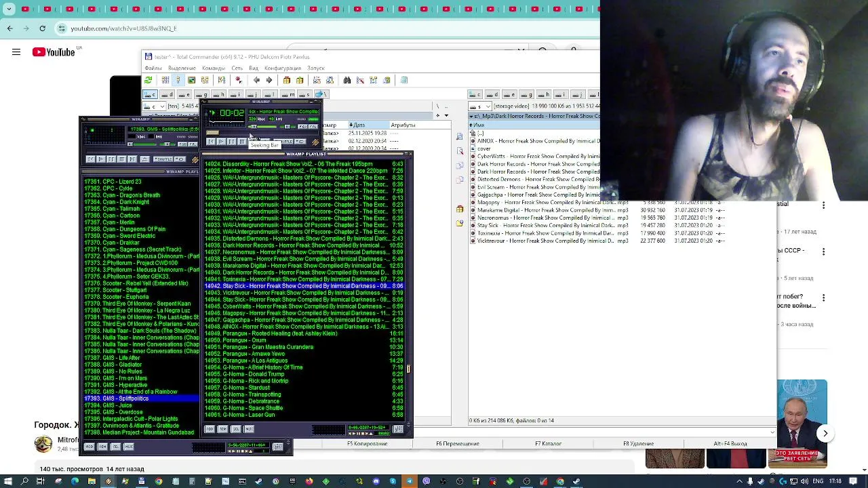Open left panel drive dropdown showing c
Viewport: 868px width, 488px height.
coord(154,106)
